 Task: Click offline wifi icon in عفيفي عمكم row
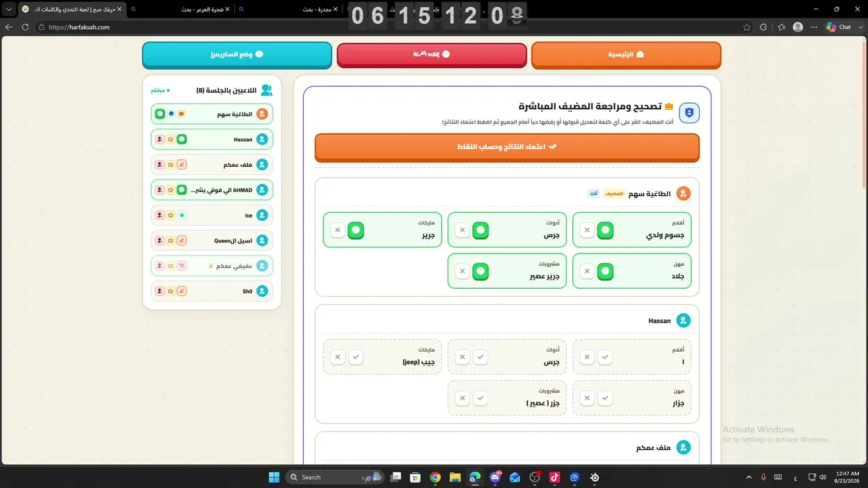182,266
